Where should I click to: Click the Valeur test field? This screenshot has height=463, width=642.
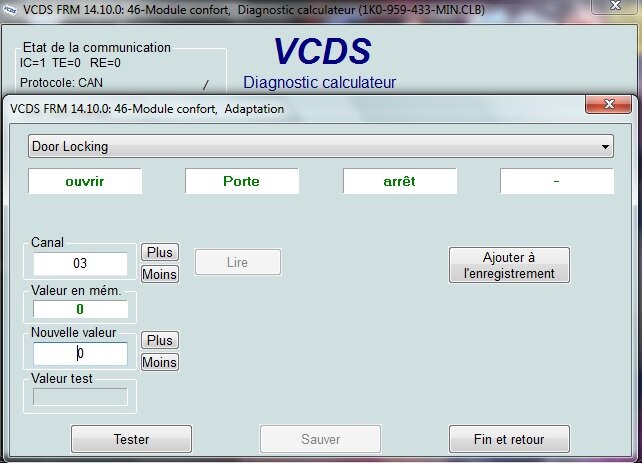click(80, 397)
